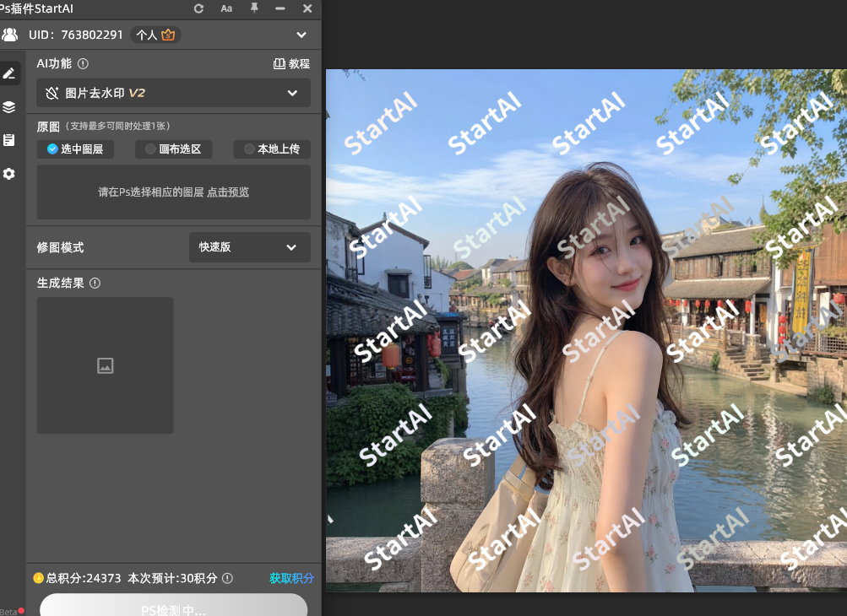Image resolution: width=847 pixels, height=616 pixels.
Task: Open the layers stack sidebar icon
Action: [x=9, y=107]
